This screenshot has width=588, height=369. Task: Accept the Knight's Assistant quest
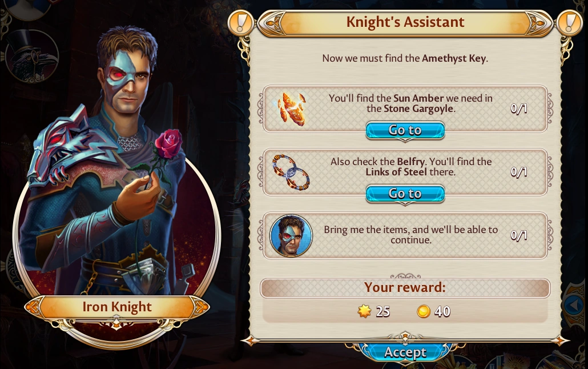[x=405, y=352]
